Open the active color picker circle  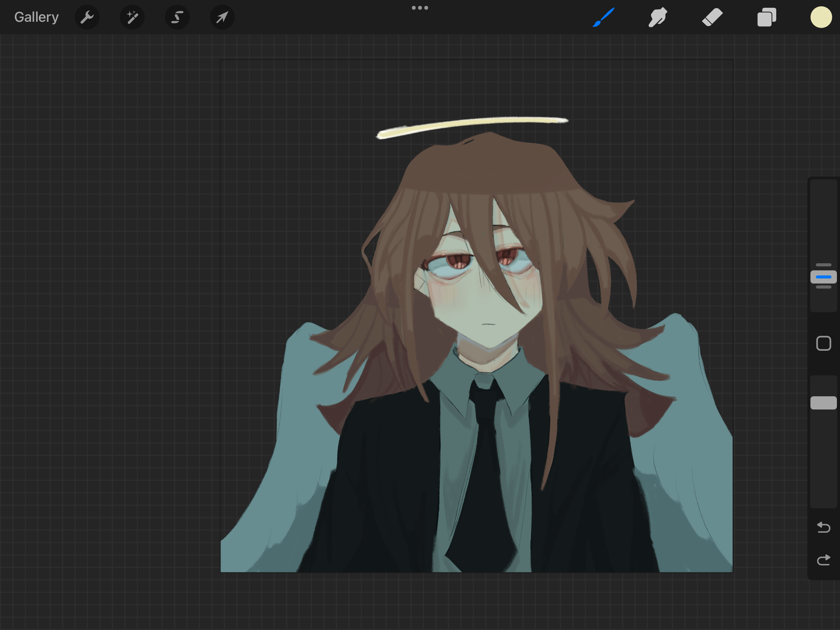[821, 17]
